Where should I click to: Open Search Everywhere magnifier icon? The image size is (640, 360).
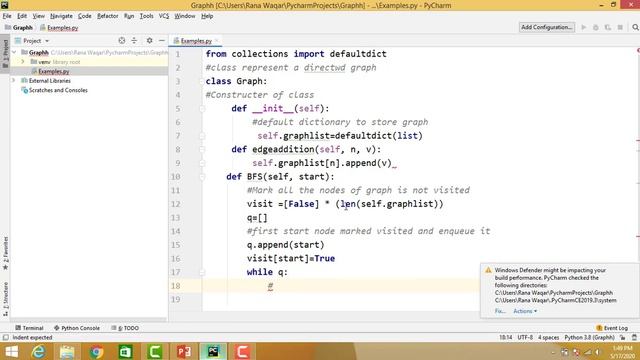pyautogui.click(x=635, y=27)
